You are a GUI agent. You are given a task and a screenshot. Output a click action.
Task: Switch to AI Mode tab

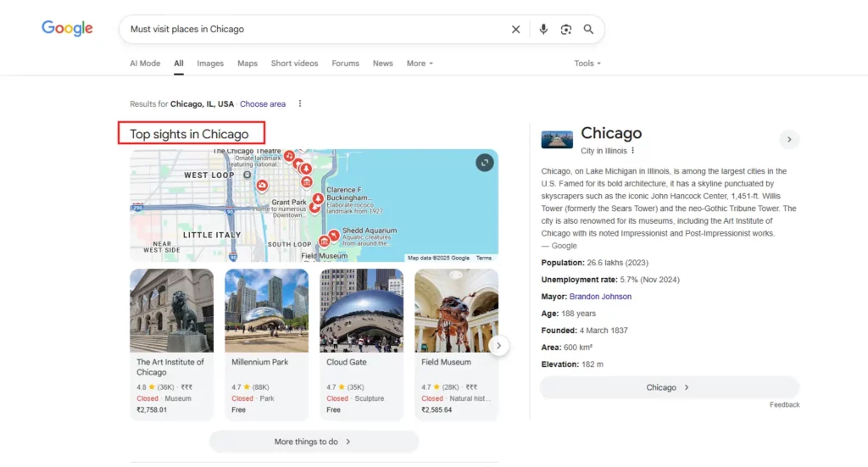[145, 63]
